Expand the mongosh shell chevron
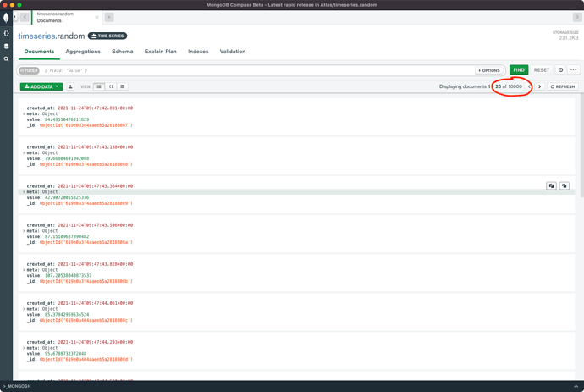The image size is (584, 392). (x=576, y=386)
